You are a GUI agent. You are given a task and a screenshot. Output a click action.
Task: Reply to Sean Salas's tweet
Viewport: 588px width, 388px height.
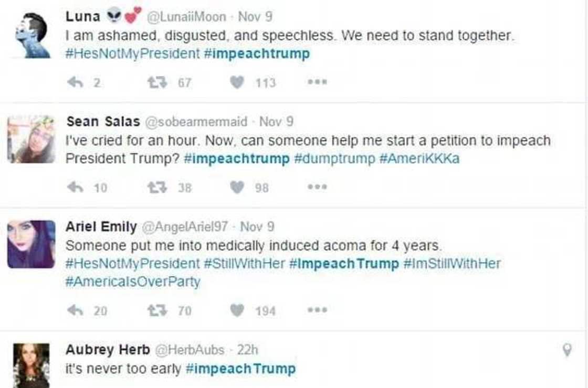coord(76,187)
